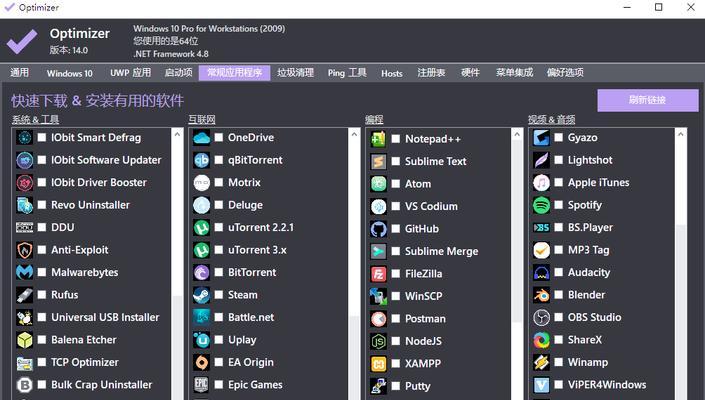Click the Uplay entry text
The height and width of the screenshot is (400, 705).
pyautogui.click(x=242, y=340)
